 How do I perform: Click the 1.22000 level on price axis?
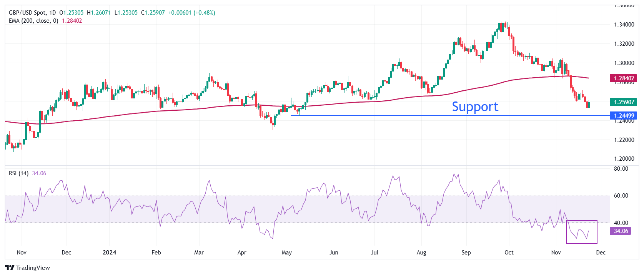click(624, 140)
